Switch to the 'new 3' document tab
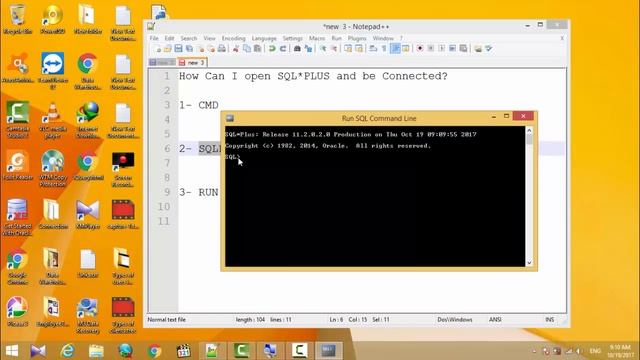 click(x=192, y=62)
